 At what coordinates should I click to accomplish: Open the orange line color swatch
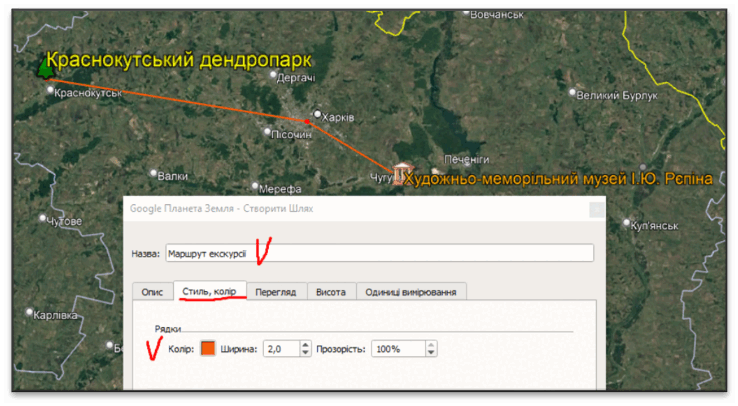click(x=208, y=349)
